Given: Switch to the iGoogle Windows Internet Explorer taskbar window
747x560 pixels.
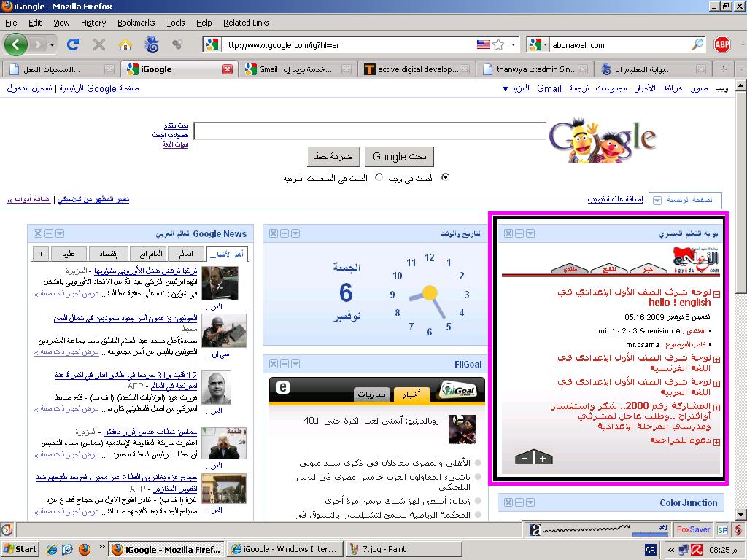Looking at the screenshot, I should point(285,550).
